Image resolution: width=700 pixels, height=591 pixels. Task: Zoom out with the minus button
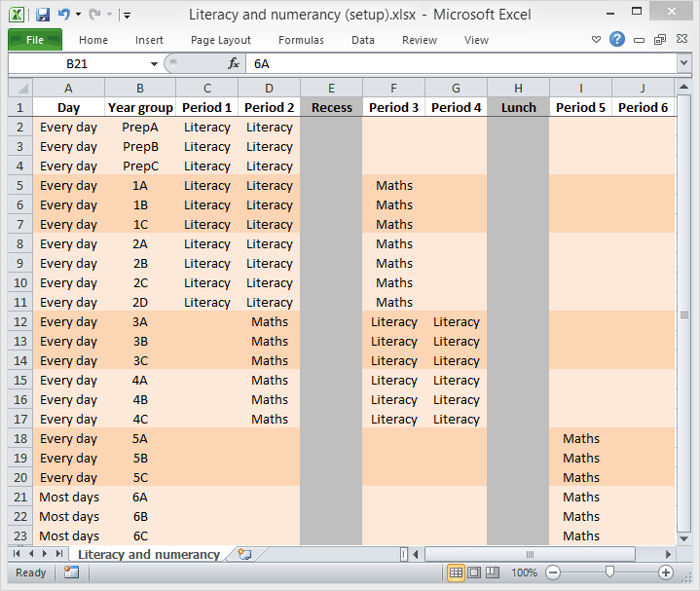553,573
